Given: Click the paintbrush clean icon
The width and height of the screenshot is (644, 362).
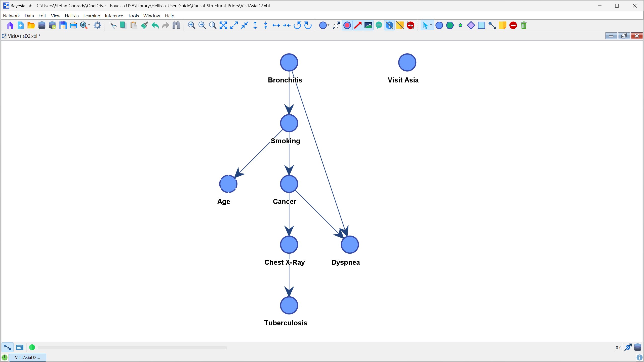Looking at the screenshot, I should pyautogui.click(x=144, y=25).
